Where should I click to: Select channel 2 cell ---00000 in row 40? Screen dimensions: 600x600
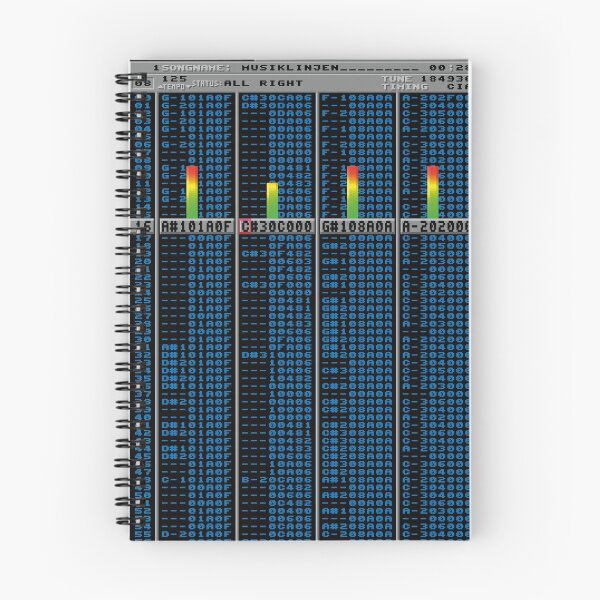[277, 417]
